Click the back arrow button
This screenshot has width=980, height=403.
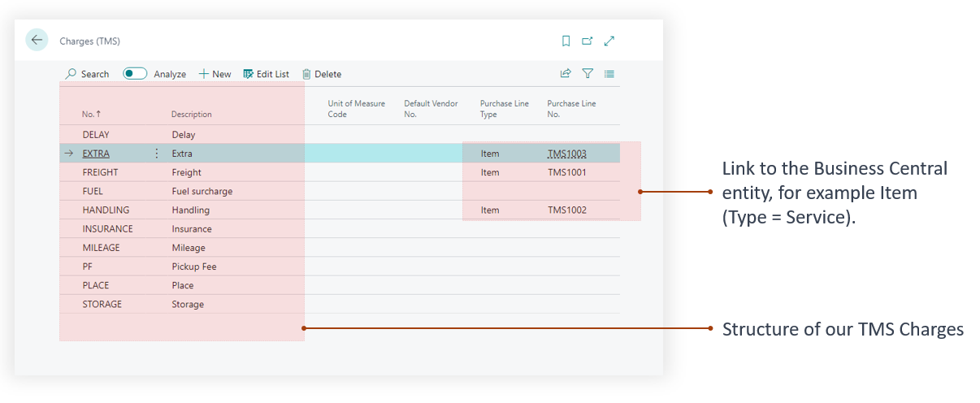click(x=37, y=40)
